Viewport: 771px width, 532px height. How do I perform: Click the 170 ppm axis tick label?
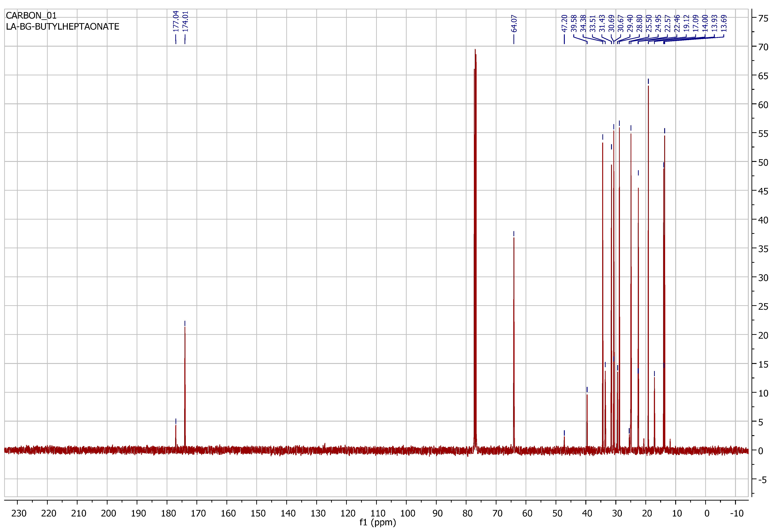point(198,513)
